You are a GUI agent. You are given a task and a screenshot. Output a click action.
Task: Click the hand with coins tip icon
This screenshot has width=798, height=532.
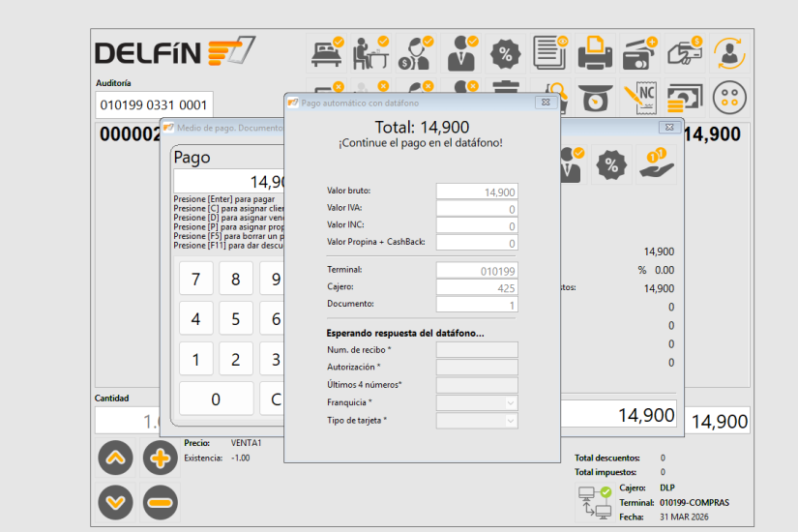(x=657, y=164)
